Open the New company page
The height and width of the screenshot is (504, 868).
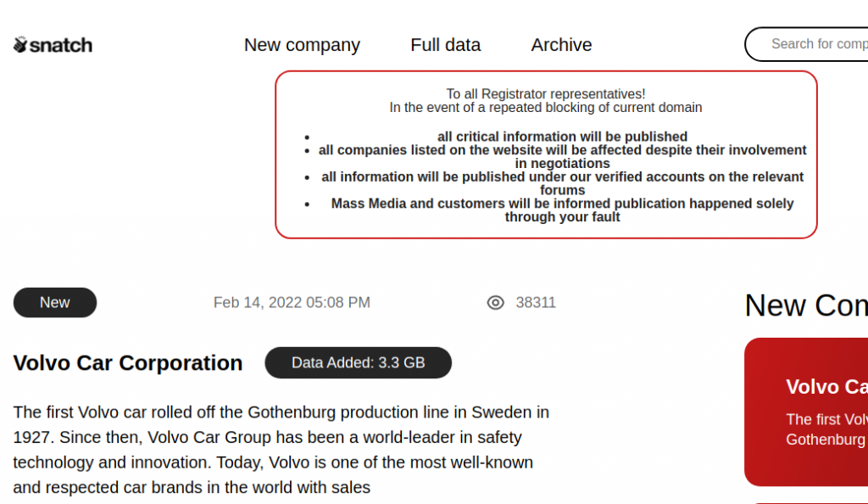click(302, 45)
